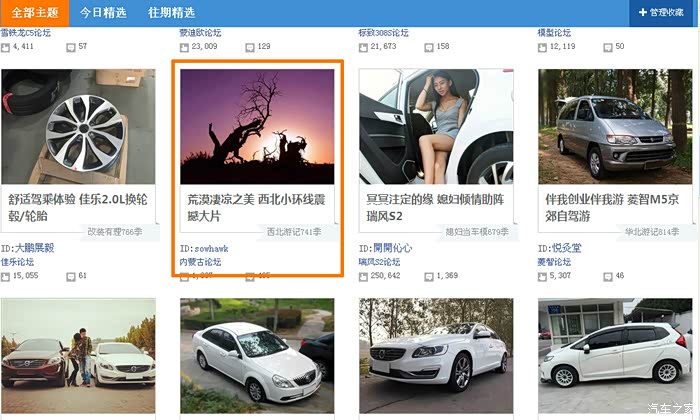Click the comment icon beside 129
This screenshot has width=700, height=420.
point(250,47)
